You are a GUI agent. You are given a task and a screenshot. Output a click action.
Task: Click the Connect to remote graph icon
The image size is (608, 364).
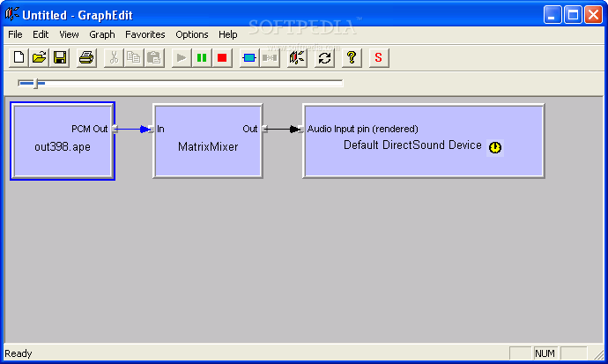click(297, 58)
